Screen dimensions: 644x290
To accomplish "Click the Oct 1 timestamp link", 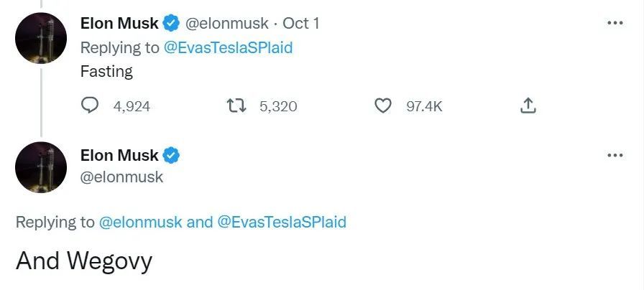I will (x=301, y=23).
